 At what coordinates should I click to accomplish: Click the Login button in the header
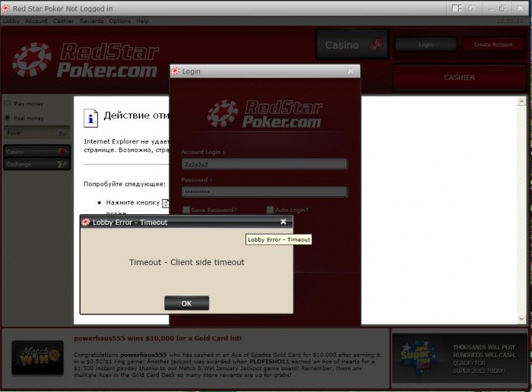pyautogui.click(x=426, y=44)
